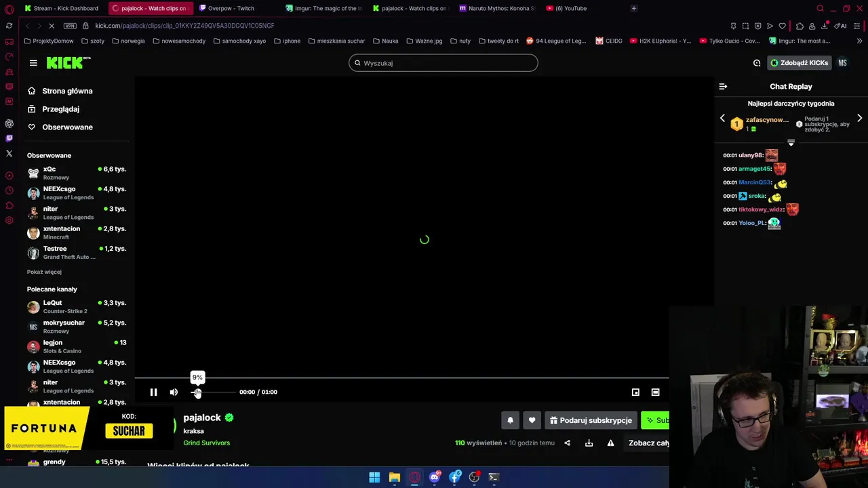This screenshot has width=868, height=488.
Task: Open Opera sidebar X icon
Action: pos(9,154)
